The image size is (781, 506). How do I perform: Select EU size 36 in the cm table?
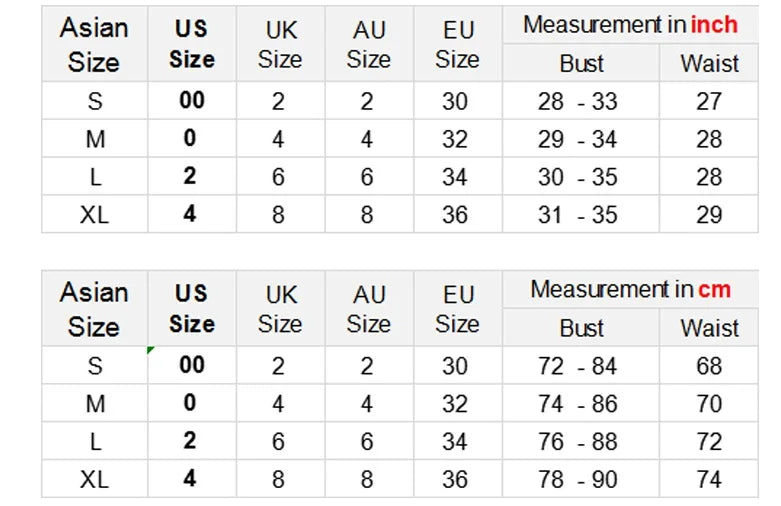456,479
